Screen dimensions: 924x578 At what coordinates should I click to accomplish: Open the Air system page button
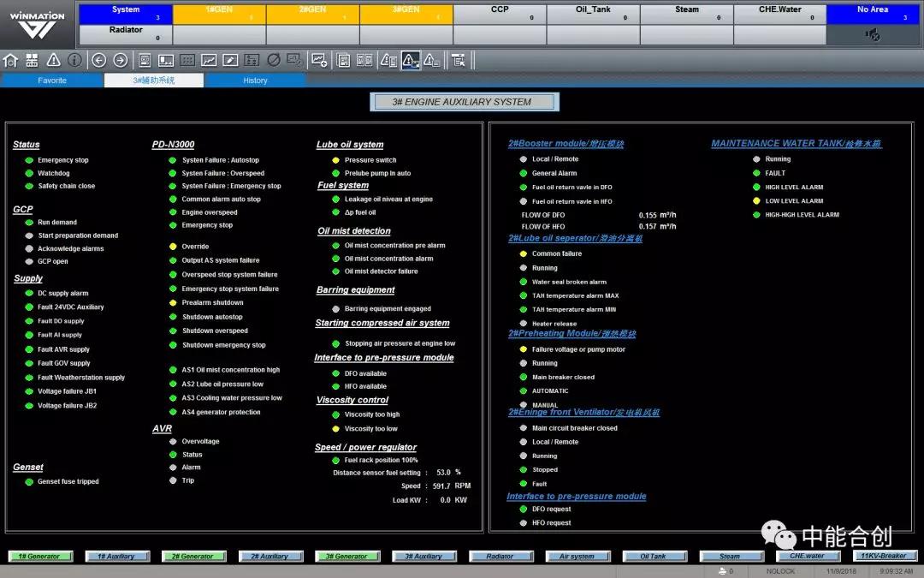pos(577,557)
